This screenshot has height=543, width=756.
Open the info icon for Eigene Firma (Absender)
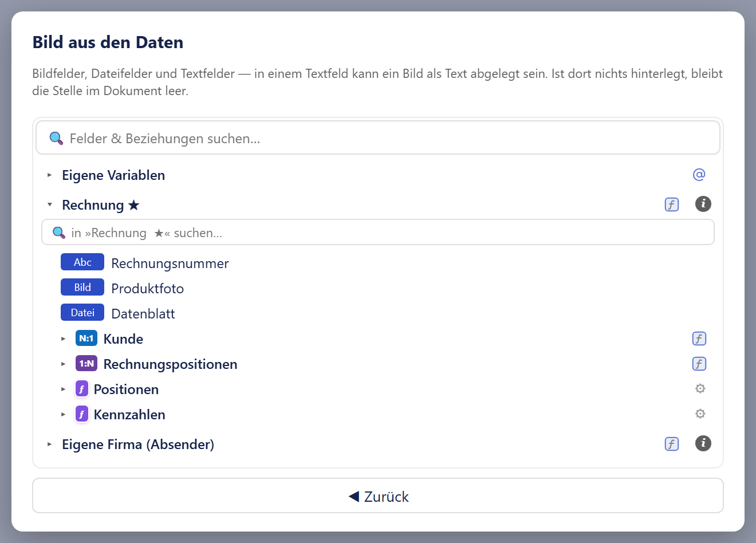click(x=703, y=443)
